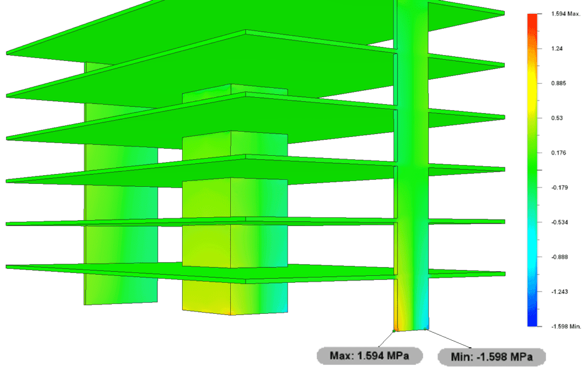588x373 pixels.
Task: Select the max stress point at the tall wall base
Action: point(394,330)
